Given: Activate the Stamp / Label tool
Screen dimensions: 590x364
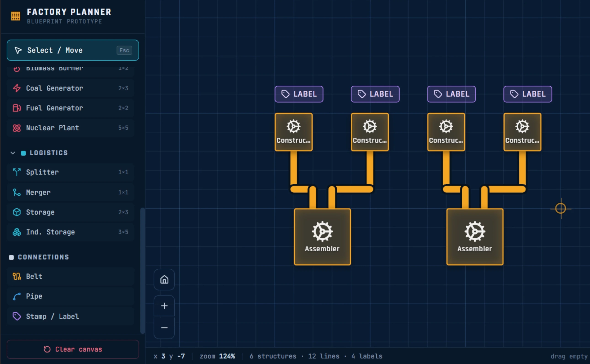Looking at the screenshot, I should 71,316.
